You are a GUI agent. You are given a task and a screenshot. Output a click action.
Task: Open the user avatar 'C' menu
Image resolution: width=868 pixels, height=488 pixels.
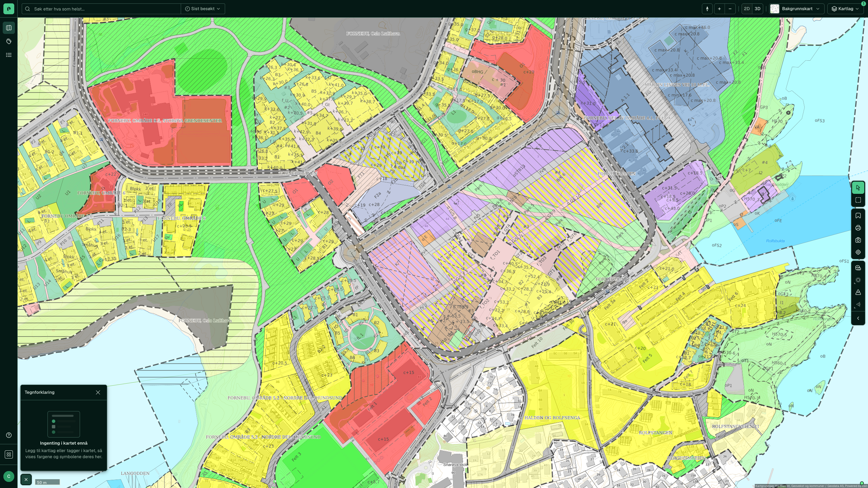pyautogui.click(x=9, y=476)
